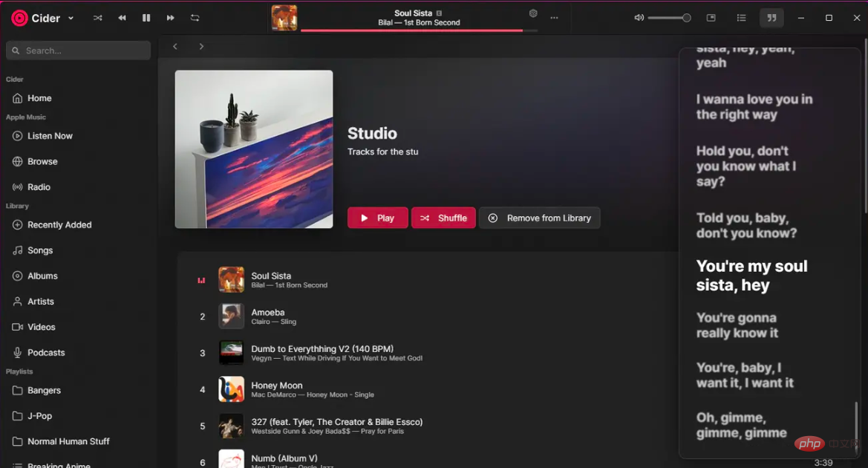Mute the volume speaker icon
868x468 pixels.
pos(639,18)
